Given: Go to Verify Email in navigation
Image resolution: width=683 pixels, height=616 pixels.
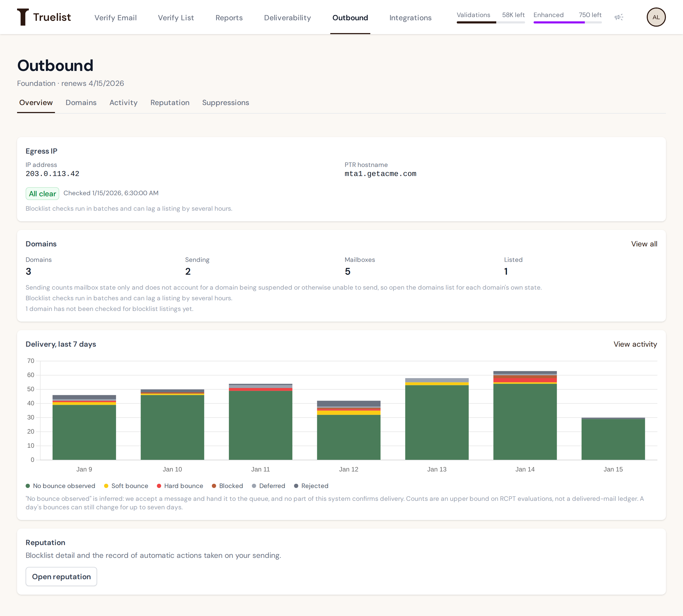Looking at the screenshot, I should 116,18.
